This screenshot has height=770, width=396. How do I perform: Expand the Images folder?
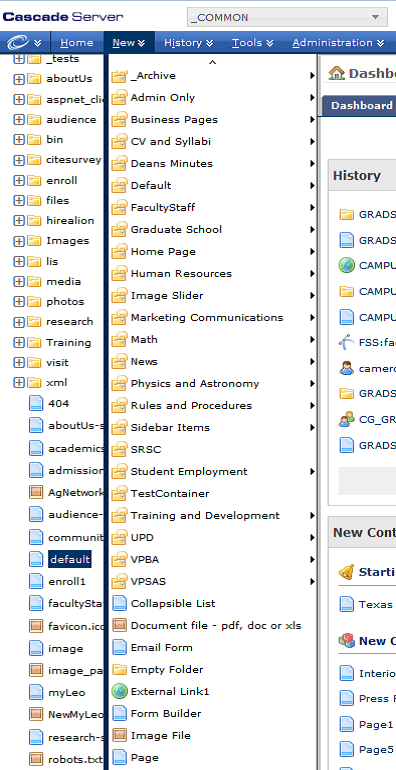coord(19,241)
